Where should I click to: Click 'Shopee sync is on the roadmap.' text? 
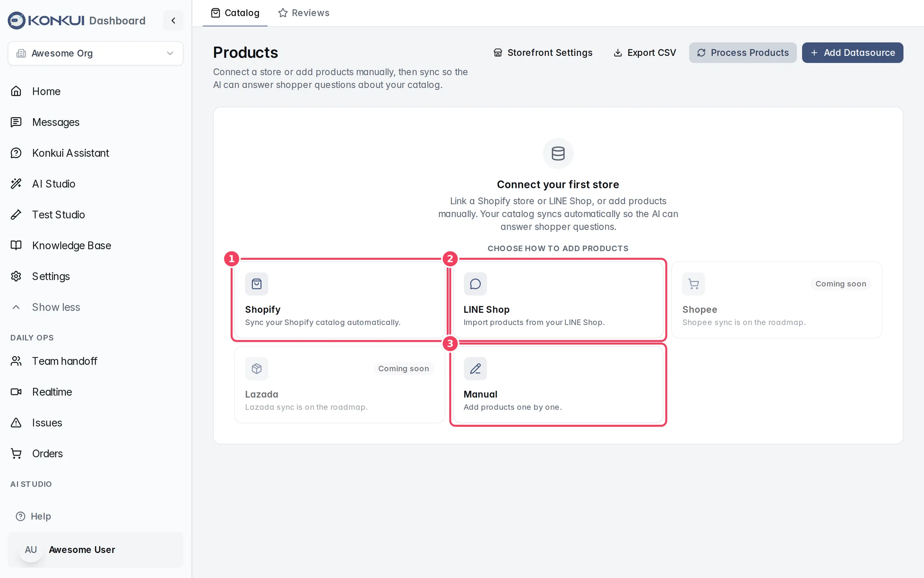coord(744,323)
